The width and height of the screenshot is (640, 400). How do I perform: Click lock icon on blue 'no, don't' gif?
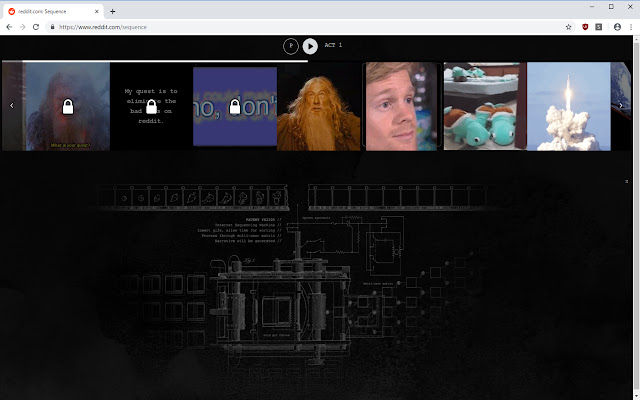[235, 107]
